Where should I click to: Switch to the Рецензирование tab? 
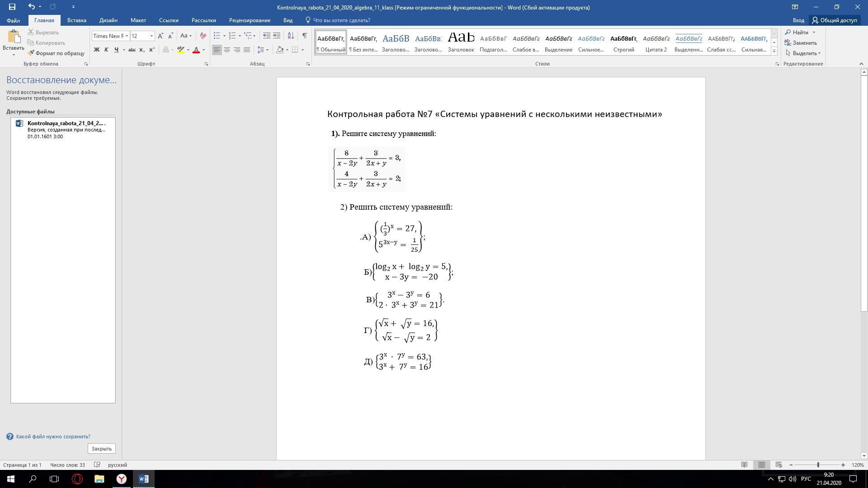coord(250,20)
